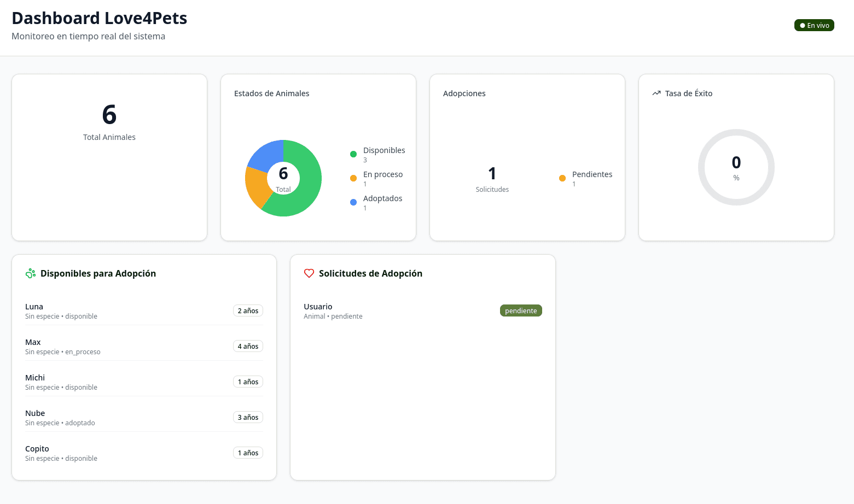Click the Adopciones card title
This screenshot has height=504, width=854.
tap(464, 93)
